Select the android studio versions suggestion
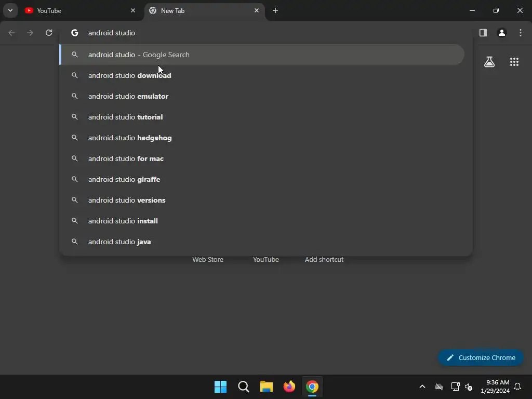 (x=262, y=200)
